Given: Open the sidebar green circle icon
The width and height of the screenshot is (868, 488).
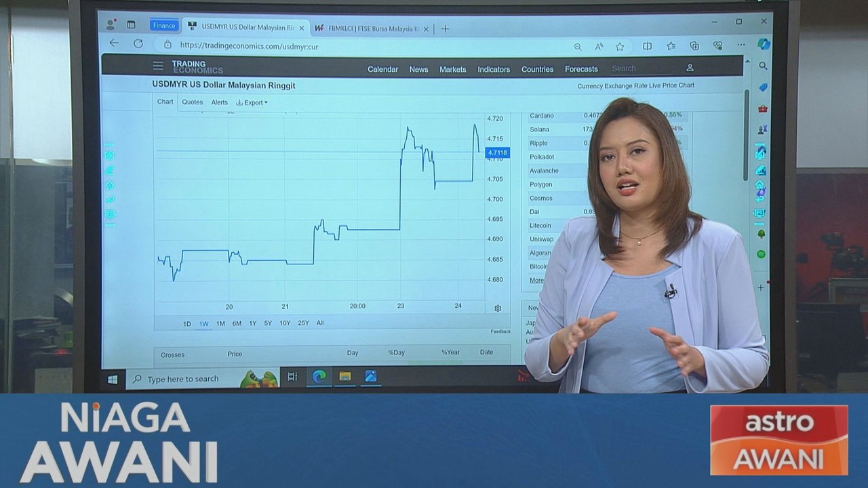Looking at the screenshot, I should tap(761, 254).
